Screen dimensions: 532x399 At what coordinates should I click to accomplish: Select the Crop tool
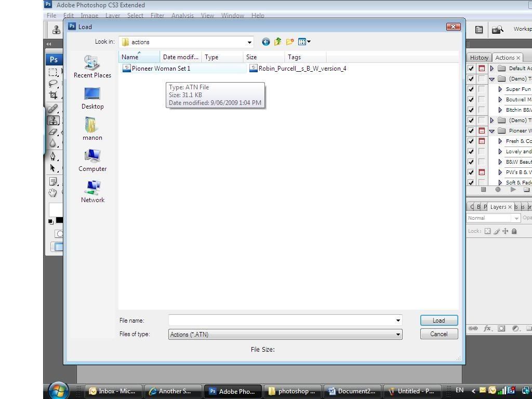point(53,95)
